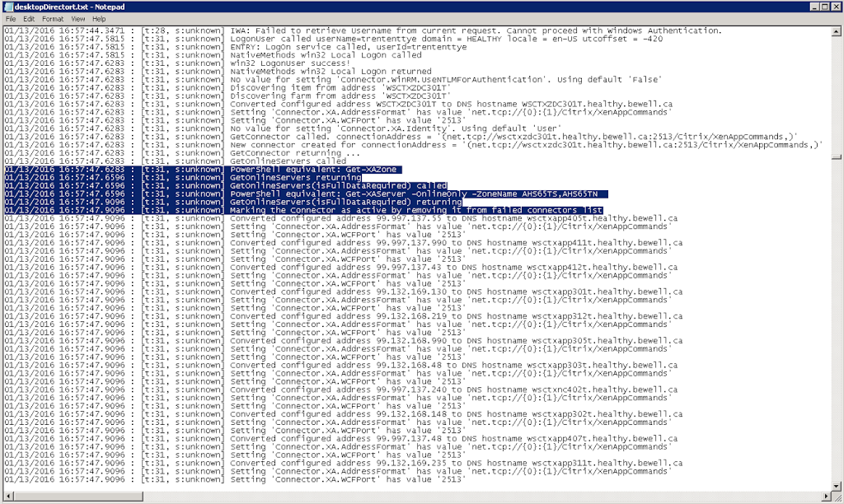
Task: Open the Help menu
Action: pos(99,18)
